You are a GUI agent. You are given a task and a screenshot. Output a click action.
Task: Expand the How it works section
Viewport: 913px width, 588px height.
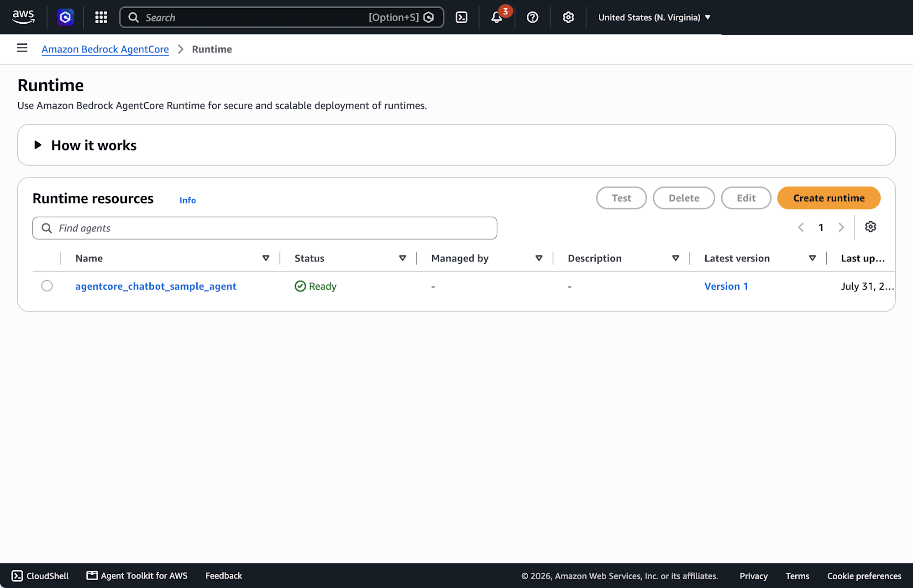pyautogui.click(x=38, y=145)
